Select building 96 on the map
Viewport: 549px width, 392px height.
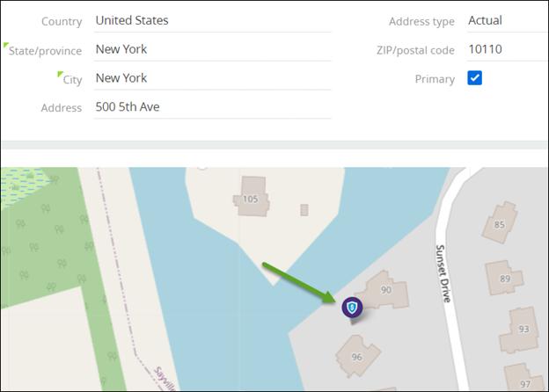point(357,357)
